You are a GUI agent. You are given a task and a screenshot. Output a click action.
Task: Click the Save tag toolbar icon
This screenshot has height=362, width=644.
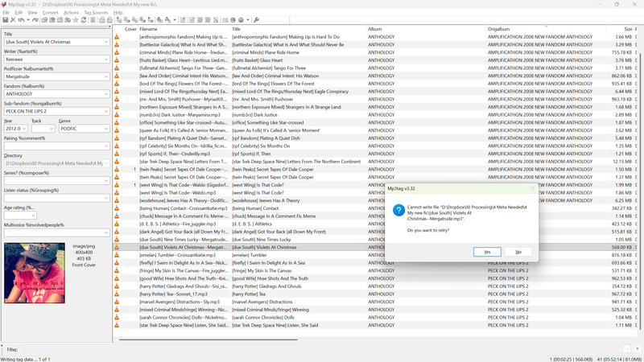click(x=6, y=20)
